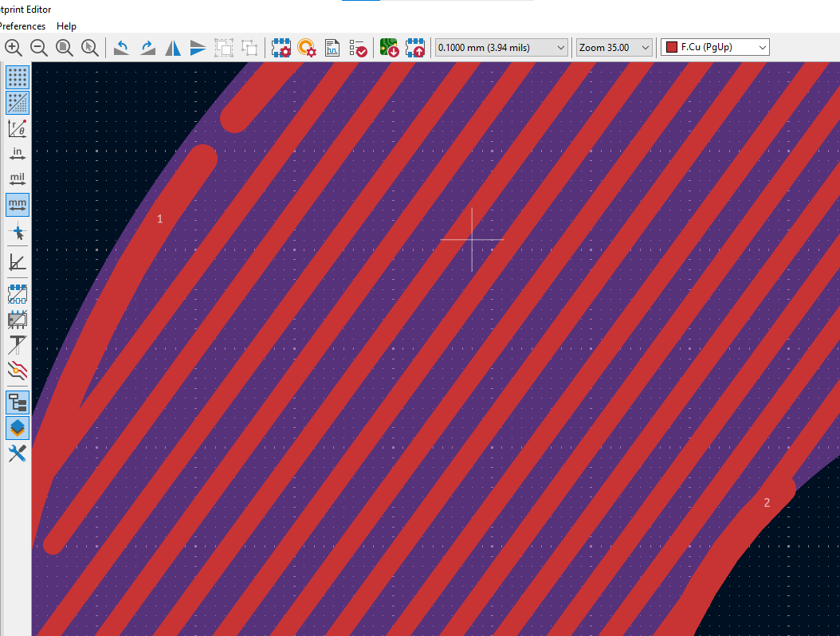Viewport: 840px width, 636px height.
Task: Mirror selection horizontally with the flip icon
Action: pos(173,48)
